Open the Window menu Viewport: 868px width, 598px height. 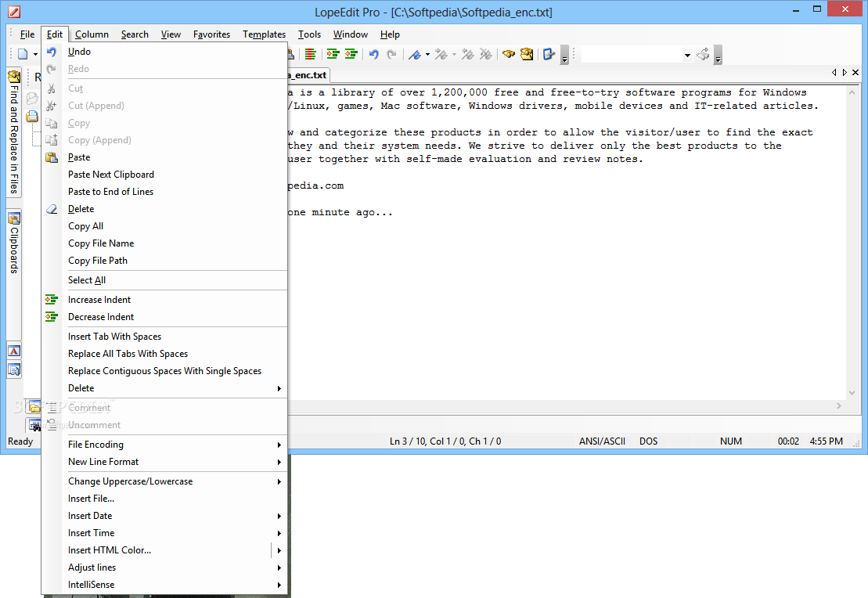tap(351, 34)
